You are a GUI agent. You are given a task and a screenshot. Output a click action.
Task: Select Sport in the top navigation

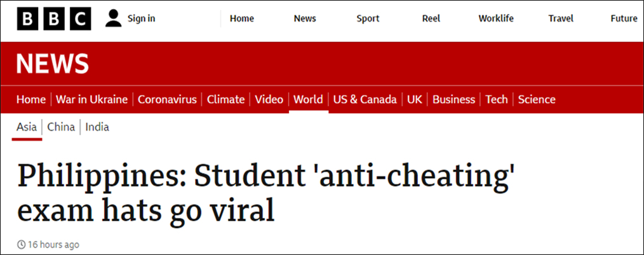click(368, 18)
